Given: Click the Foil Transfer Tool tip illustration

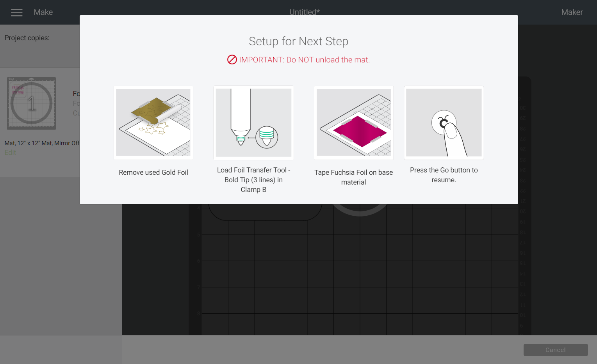Looking at the screenshot, I should point(253,123).
